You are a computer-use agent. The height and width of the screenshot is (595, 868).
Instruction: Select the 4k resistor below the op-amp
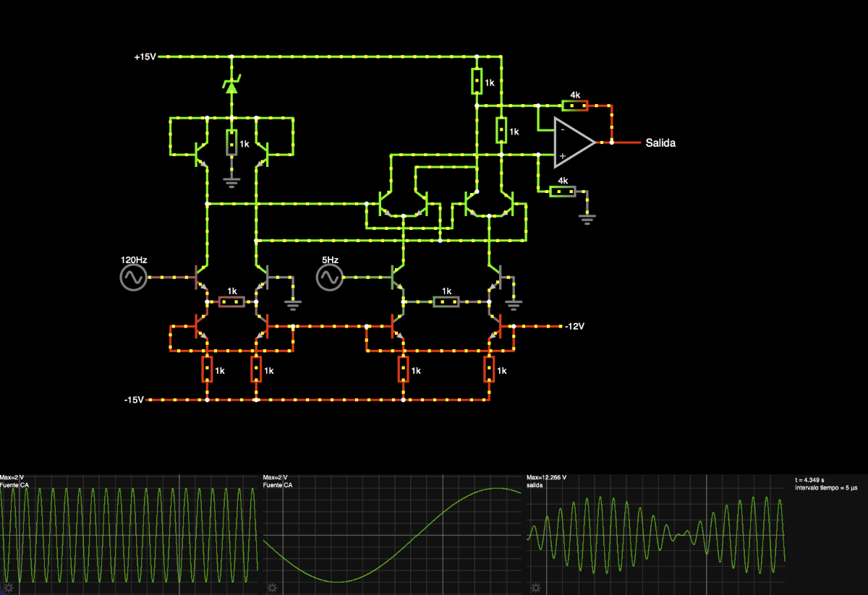[563, 192]
